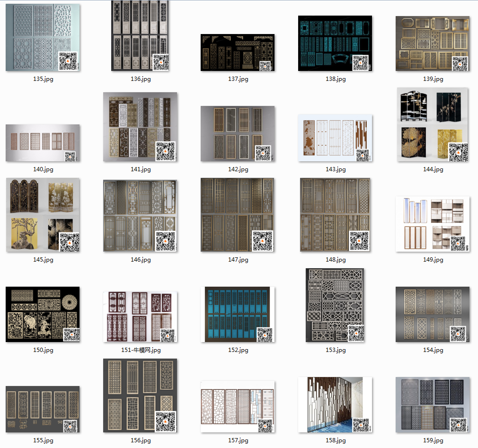Open the 149.jpg shelving thumbnail
Screen dimensions: 478x448
[x=433, y=224]
